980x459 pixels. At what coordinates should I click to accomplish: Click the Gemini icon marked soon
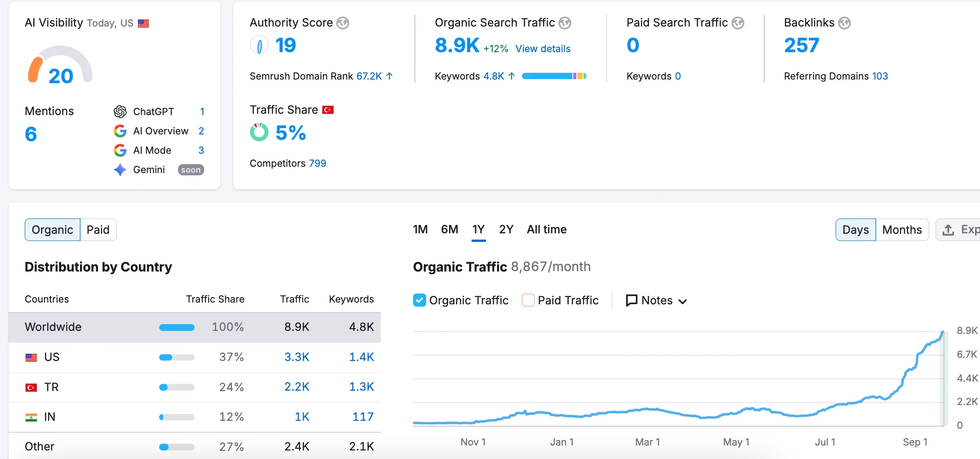120,169
